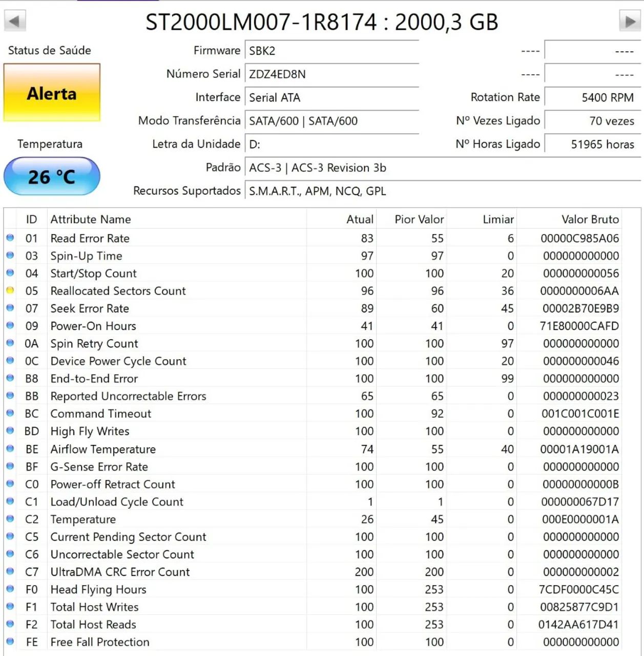Click raw value 001C001C001E
Screen dimensions: 644x656
point(580,414)
